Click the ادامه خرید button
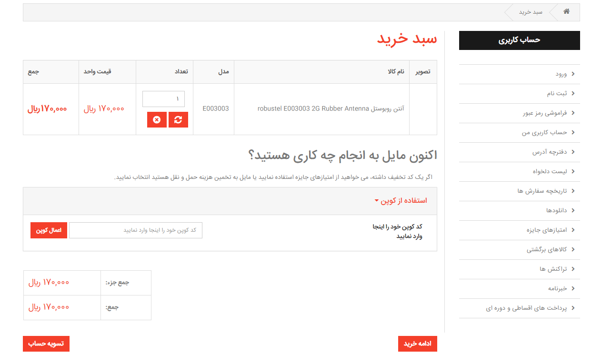 [x=417, y=344]
